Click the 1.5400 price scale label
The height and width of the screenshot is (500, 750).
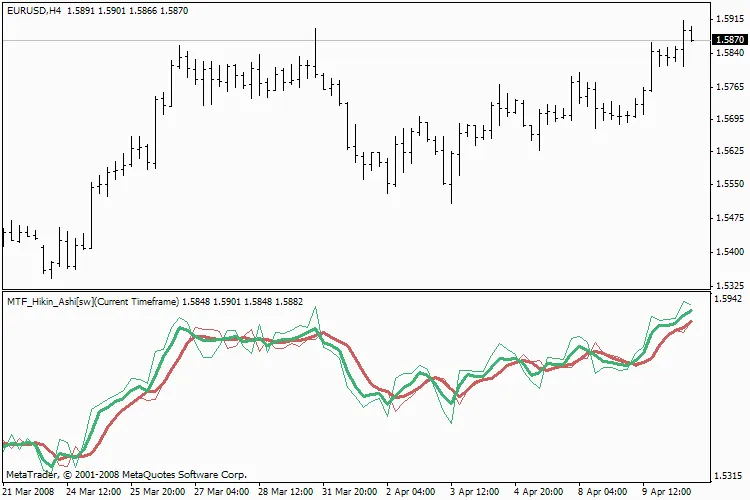729,251
